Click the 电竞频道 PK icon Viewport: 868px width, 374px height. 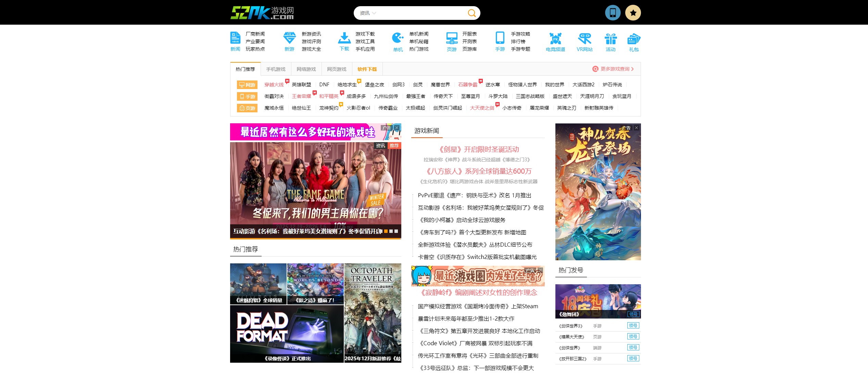555,39
